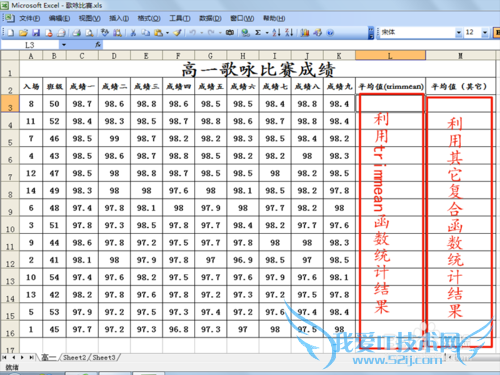Open the Redo history dropdown arrow
500x375 pixels.
[x=220, y=33]
